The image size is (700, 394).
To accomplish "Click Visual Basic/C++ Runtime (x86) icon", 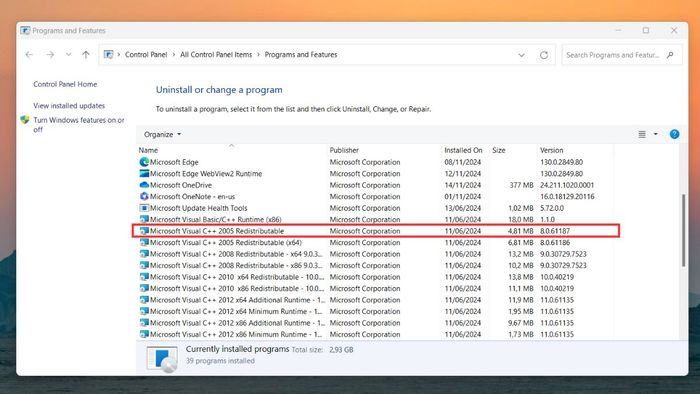I will point(144,220).
